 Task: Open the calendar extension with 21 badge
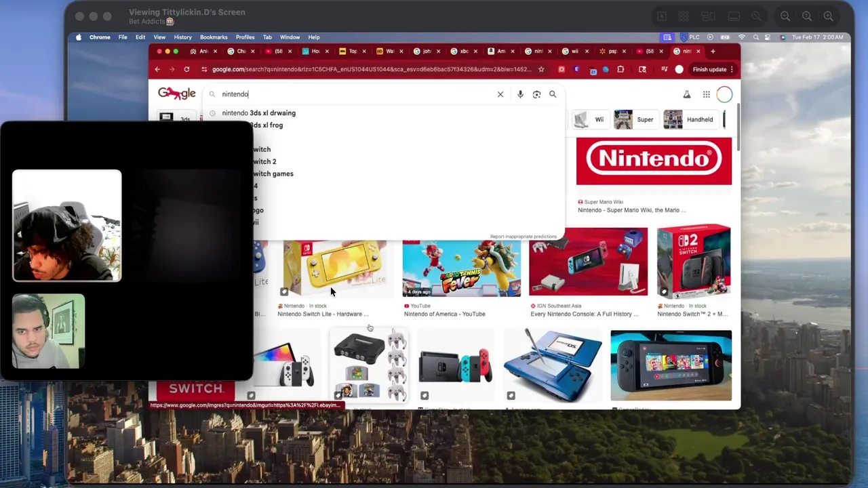[x=593, y=70]
